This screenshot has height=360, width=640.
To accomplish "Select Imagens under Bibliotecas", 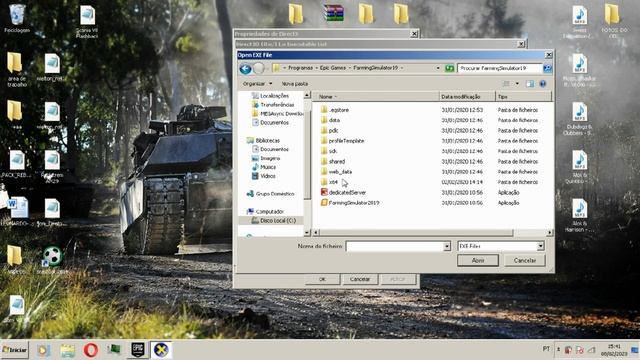I will [266, 158].
